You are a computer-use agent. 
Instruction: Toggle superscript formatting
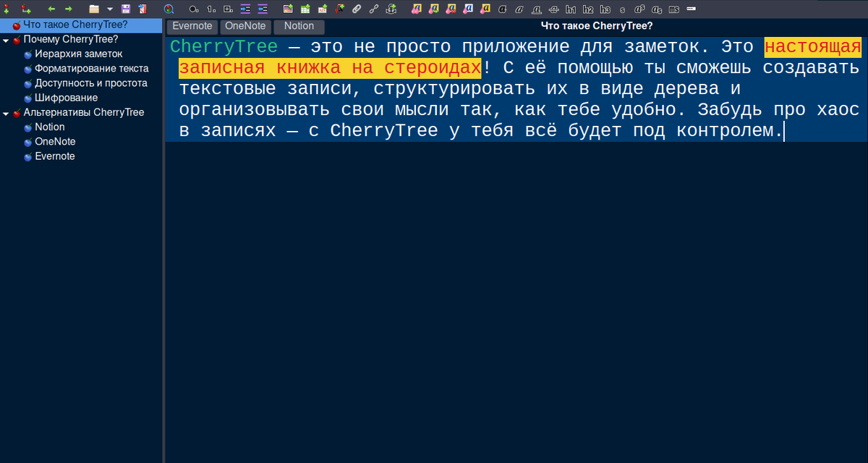click(639, 9)
